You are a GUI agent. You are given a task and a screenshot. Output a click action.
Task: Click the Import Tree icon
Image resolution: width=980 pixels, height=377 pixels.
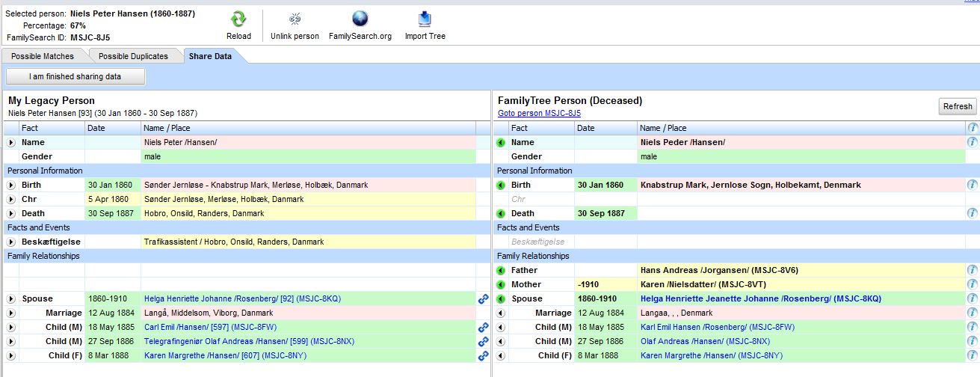(x=425, y=20)
